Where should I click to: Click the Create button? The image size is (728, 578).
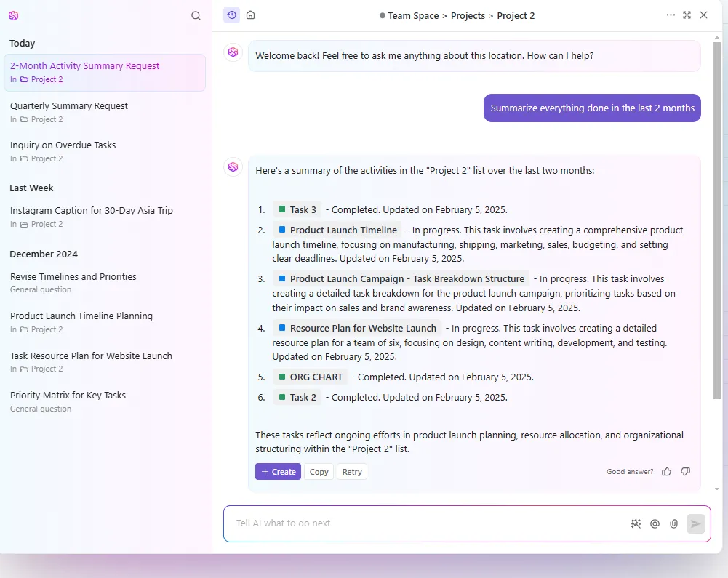(x=278, y=472)
